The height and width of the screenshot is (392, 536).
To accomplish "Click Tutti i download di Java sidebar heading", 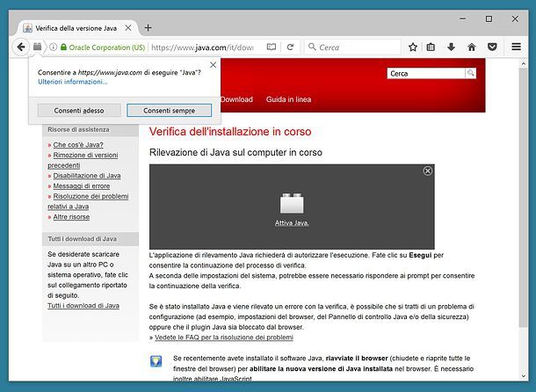I will (x=82, y=239).
